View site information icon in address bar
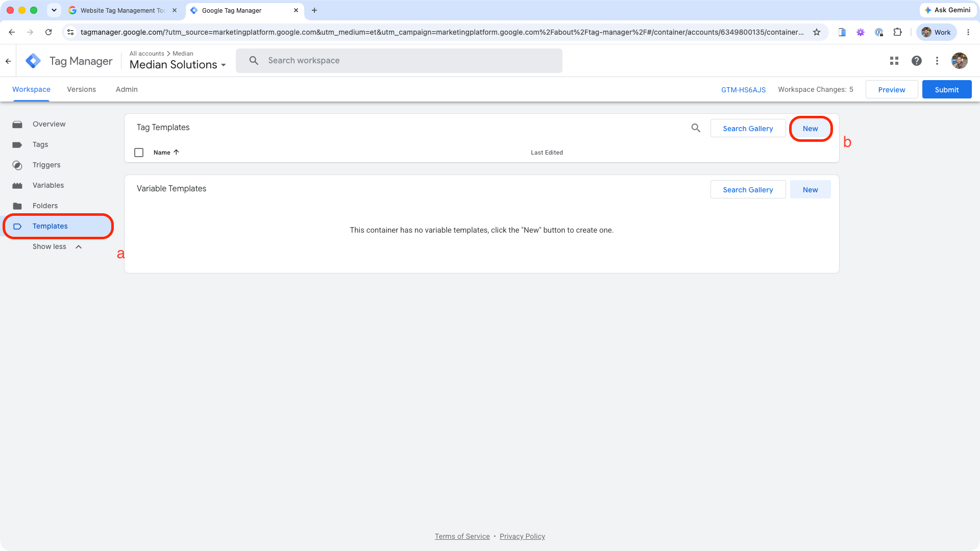This screenshot has height=551, width=980. (71, 32)
